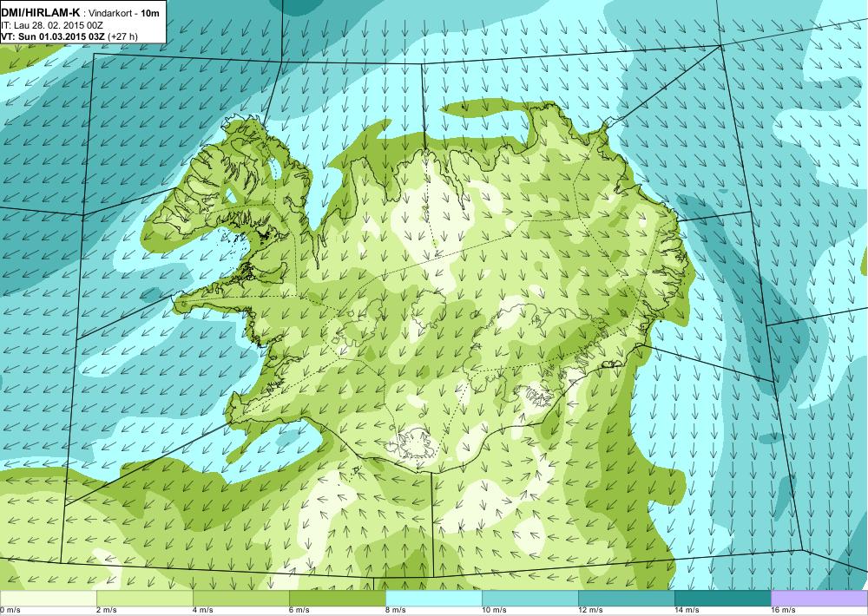Click the '2 m/s' legend label
The height and width of the screenshot is (616, 868).
coord(107,611)
